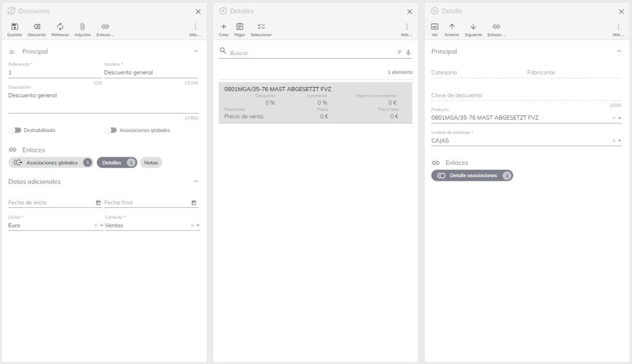Collapse the Principal section in Descuento panel

pyautogui.click(x=196, y=51)
